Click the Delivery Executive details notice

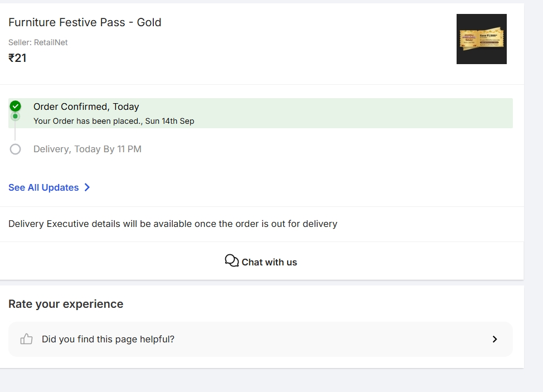click(173, 224)
